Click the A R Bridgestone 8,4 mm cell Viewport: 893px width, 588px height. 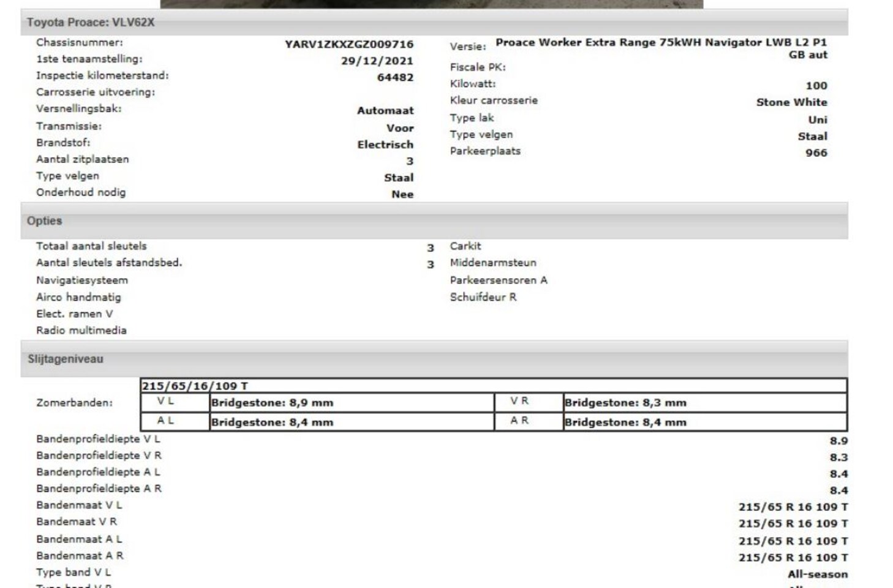tap(625, 422)
